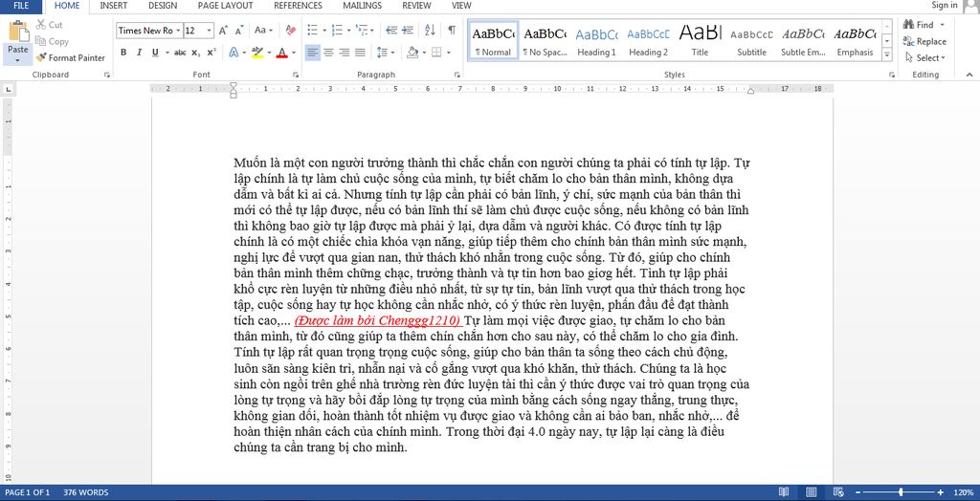Switch to the REVIEW tab
Screen dimensions: 980x501
[x=417, y=6]
